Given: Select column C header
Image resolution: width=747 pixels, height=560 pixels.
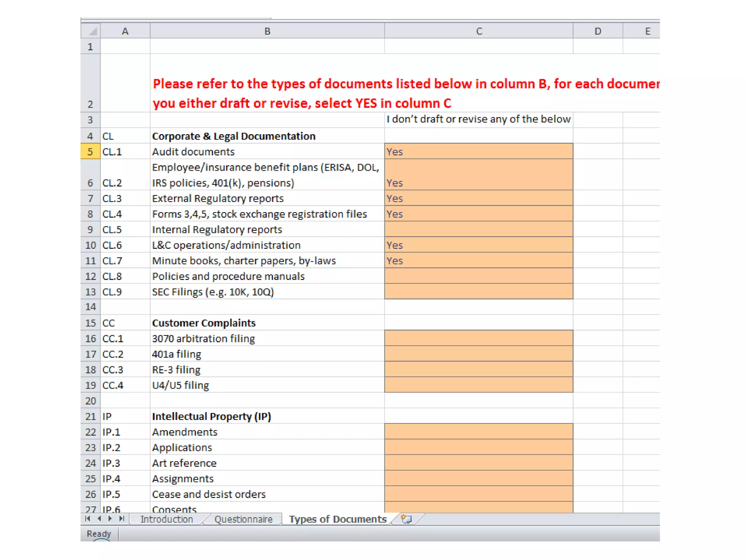Looking at the screenshot, I should 479,31.
